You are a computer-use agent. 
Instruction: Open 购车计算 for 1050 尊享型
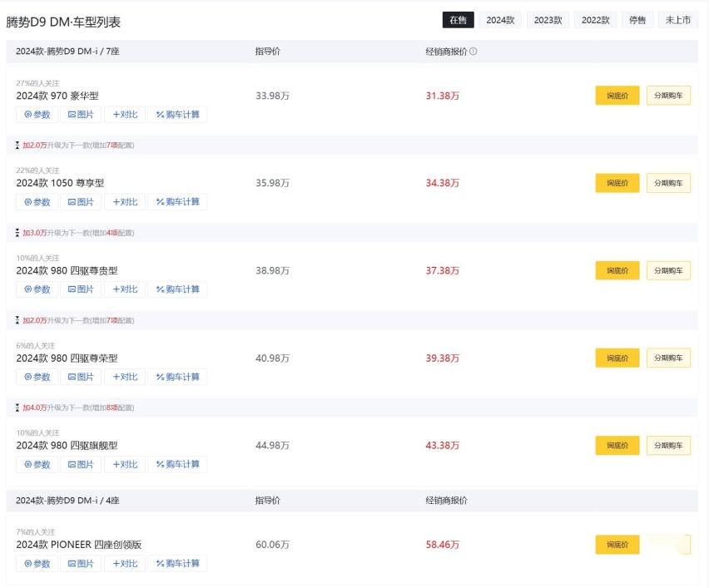(x=177, y=202)
